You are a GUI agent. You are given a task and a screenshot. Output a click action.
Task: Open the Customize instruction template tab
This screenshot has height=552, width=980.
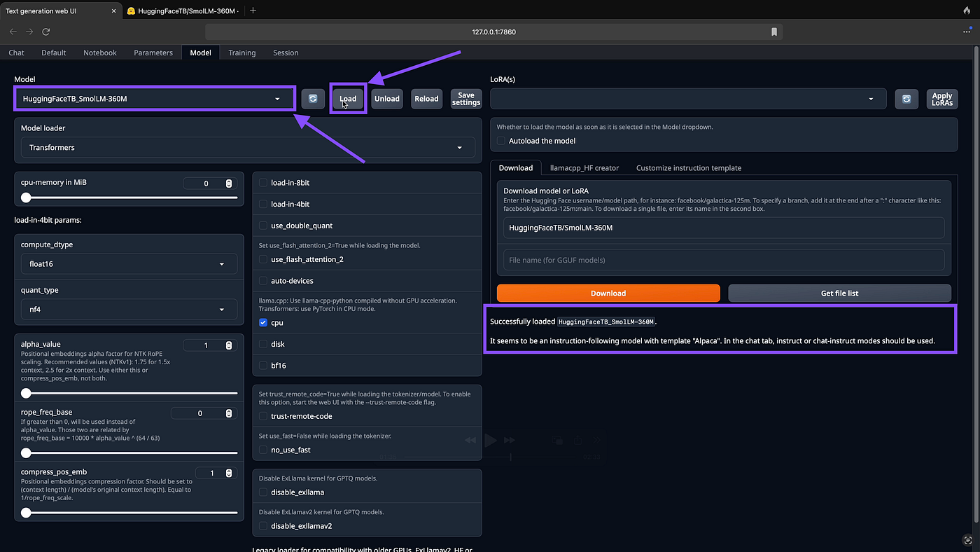689,168
